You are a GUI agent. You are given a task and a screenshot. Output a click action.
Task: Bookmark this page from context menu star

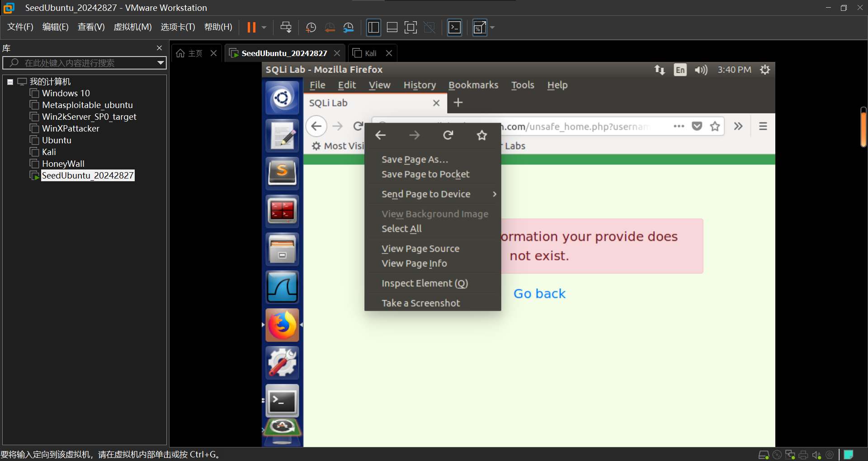(482, 135)
